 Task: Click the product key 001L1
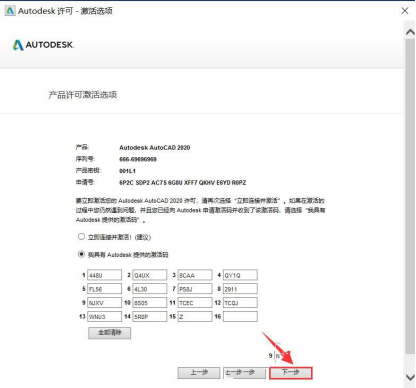pyautogui.click(x=127, y=171)
